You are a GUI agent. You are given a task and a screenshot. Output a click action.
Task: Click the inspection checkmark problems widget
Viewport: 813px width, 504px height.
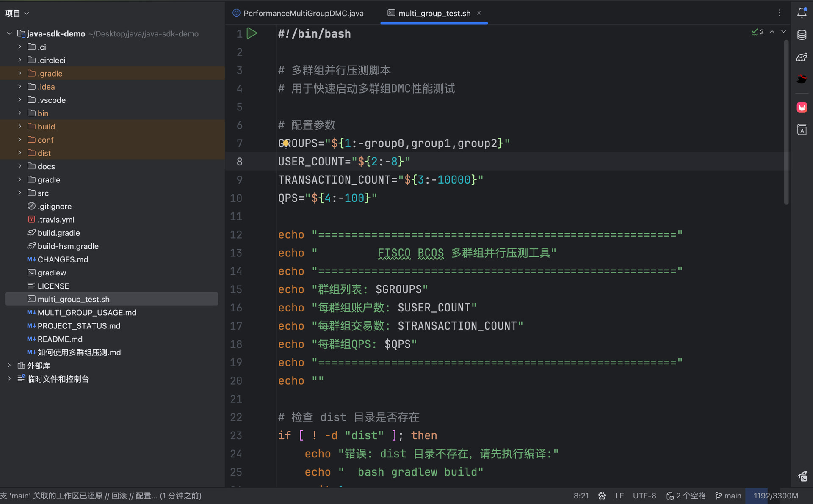(758, 32)
